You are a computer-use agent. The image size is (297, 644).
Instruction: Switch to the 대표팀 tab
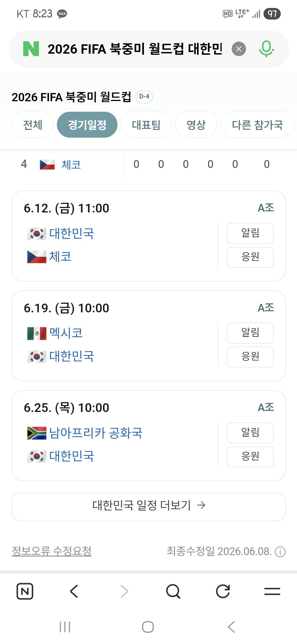point(146,125)
